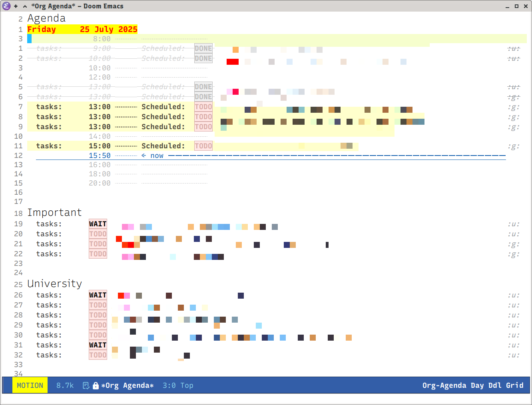Close the Org Agenda window
Viewport: 532px width, 405px height.
click(526, 6)
